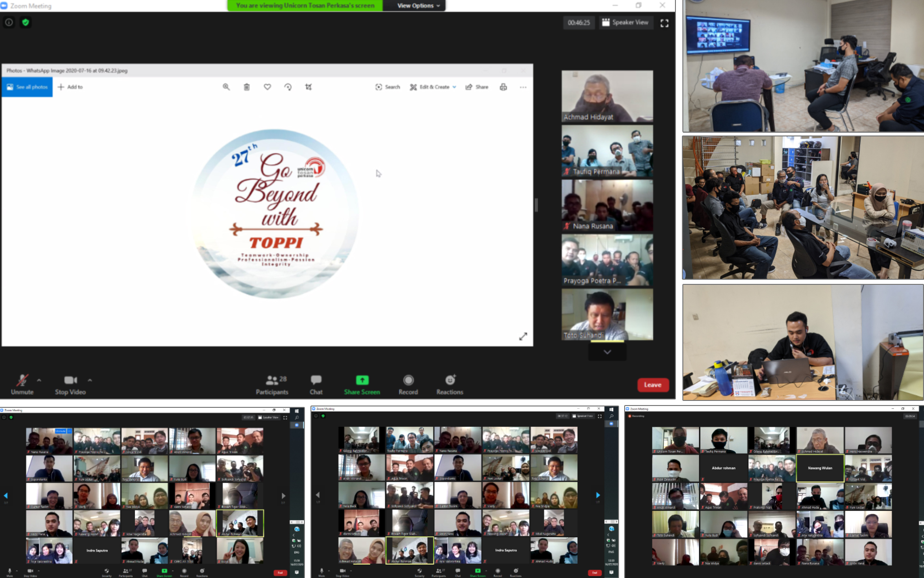Click the Abdur rohman tile in bottom-right window
924x578 pixels.
click(723, 468)
